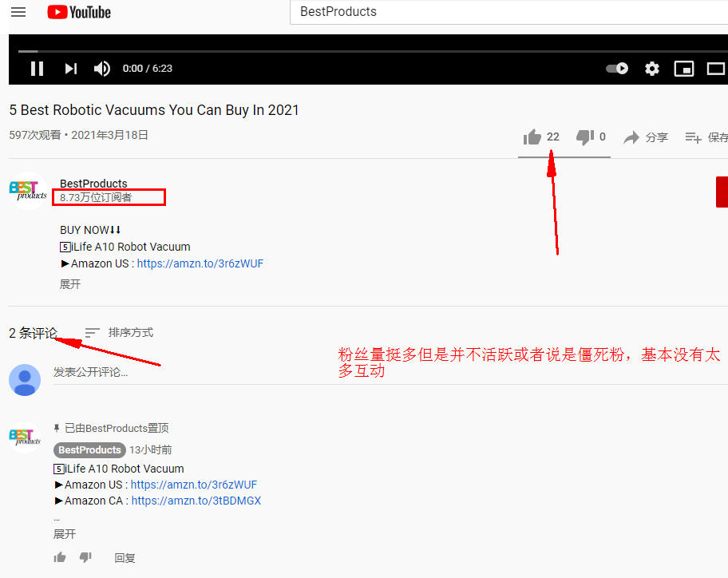
Task: Click the red subscribe button
Action: point(722,192)
